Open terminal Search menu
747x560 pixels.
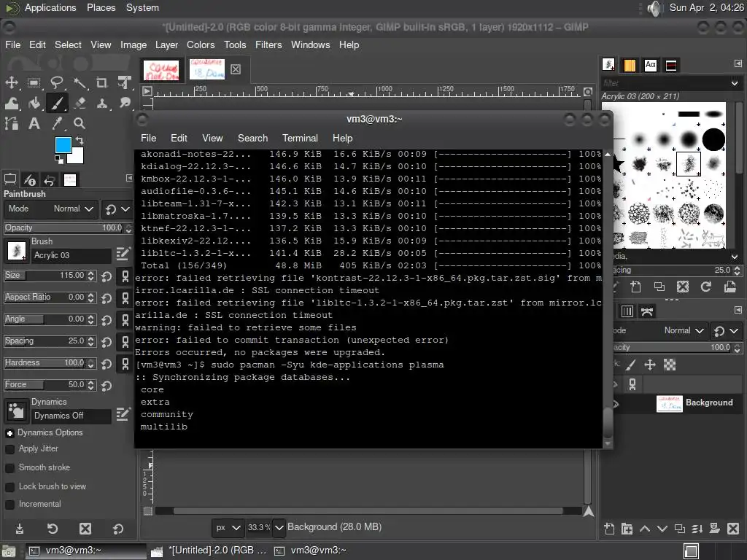[252, 138]
